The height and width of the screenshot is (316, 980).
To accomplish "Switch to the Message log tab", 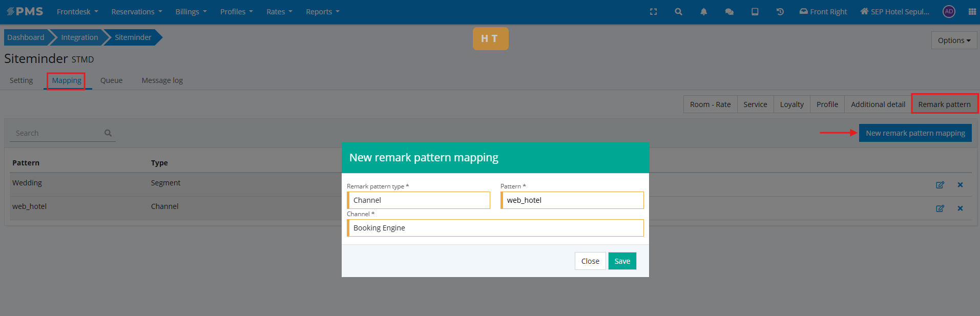I will 162,80.
